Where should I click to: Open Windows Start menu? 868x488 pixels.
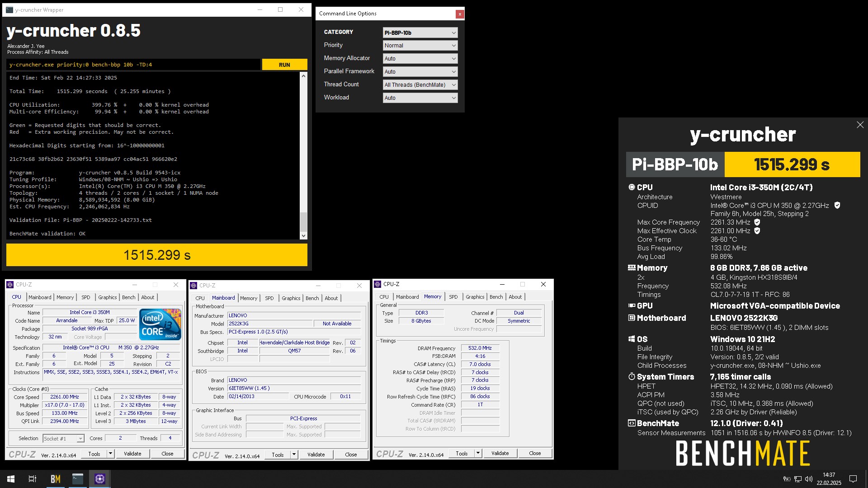(x=11, y=479)
